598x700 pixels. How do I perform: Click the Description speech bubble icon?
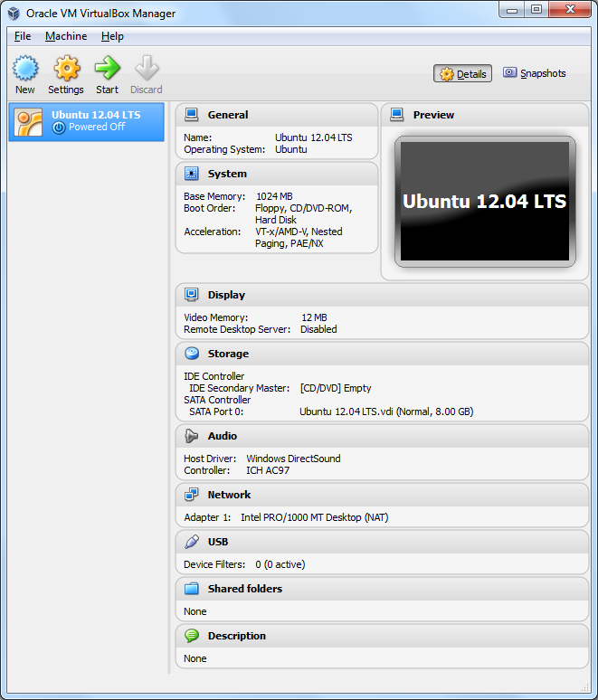click(x=192, y=636)
